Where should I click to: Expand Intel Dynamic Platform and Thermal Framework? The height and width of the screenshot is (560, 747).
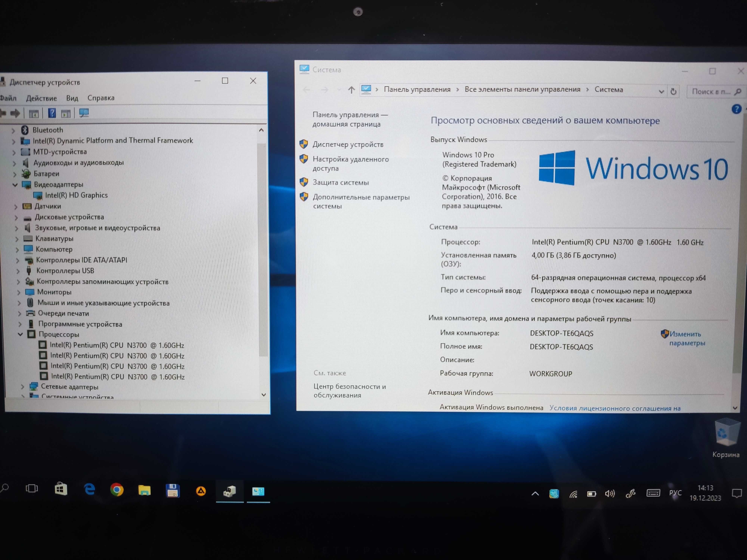(x=13, y=141)
